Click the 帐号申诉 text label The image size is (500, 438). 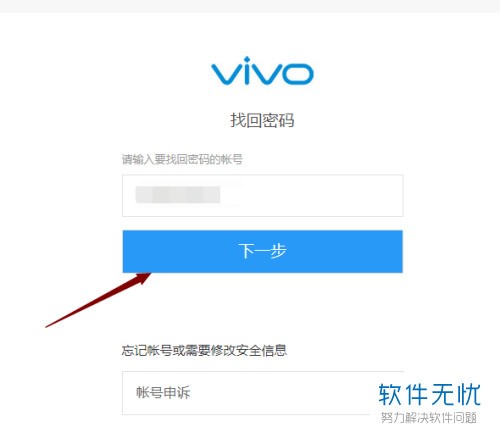163,392
